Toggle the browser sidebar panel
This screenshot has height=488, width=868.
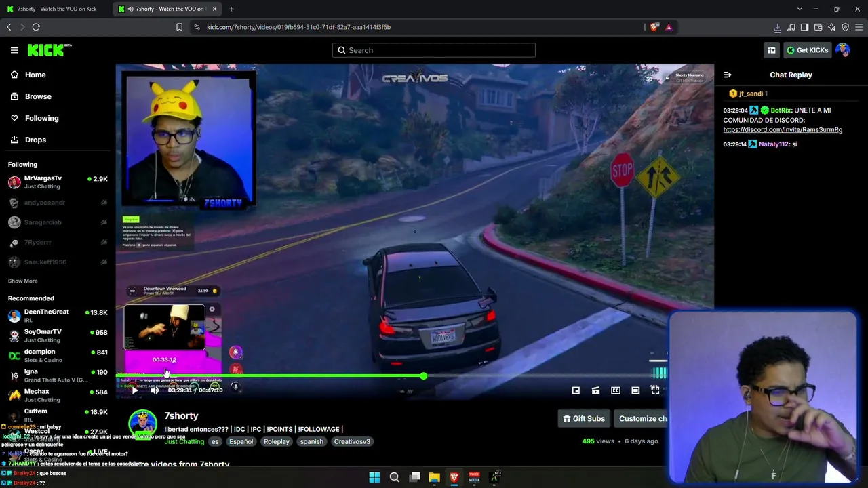point(804,27)
